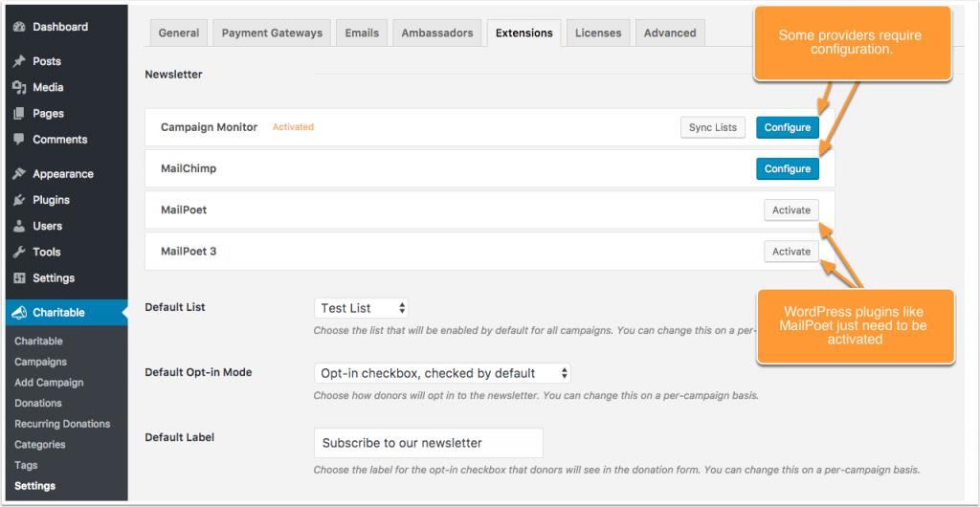Switch to the Payment Gateways tab
The image size is (980, 507).
point(272,33)
